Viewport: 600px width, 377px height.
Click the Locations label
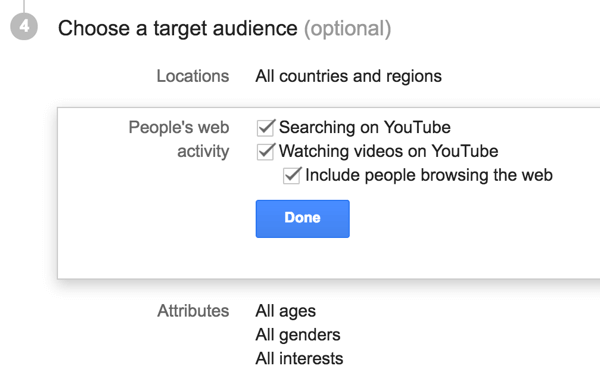point(193,76)
